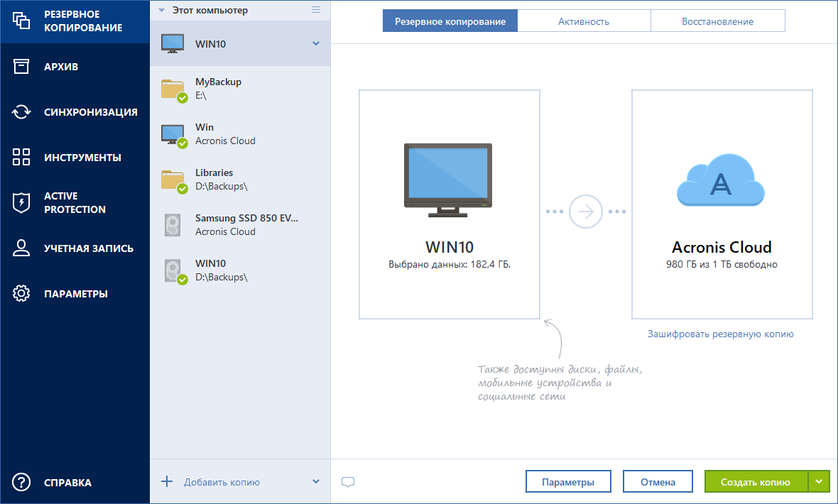The width and height of the screenshot is (838, 504).
Task: Open the Synchronization section icon
Action: [x=21, y=111]
